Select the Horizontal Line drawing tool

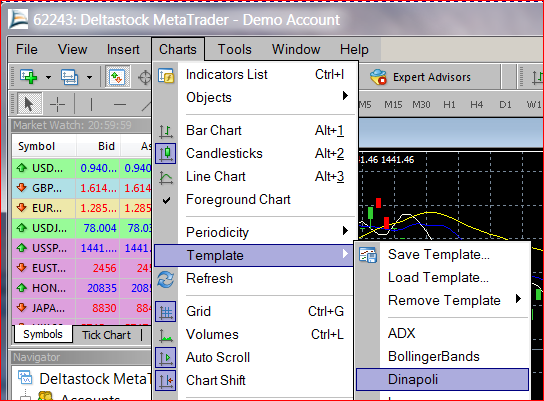120,104
